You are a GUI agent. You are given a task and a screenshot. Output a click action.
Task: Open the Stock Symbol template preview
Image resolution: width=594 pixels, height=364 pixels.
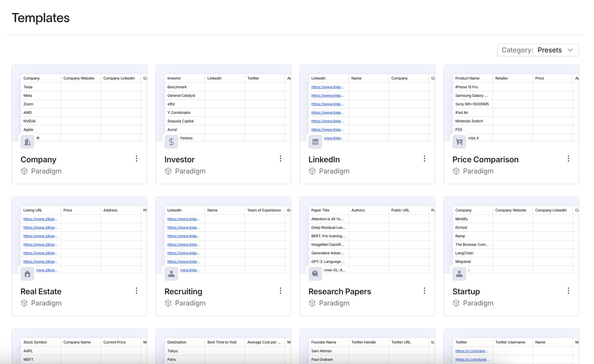coord(79,349)
